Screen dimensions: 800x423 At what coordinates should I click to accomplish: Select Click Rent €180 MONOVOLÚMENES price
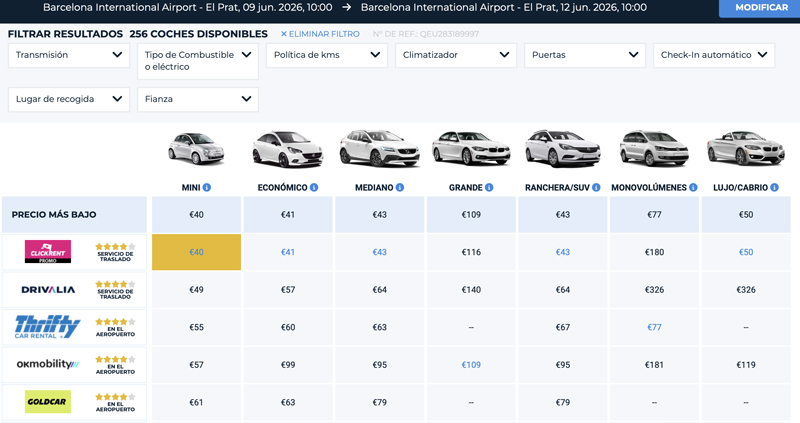pyautogui.click(x=654, y=252)
